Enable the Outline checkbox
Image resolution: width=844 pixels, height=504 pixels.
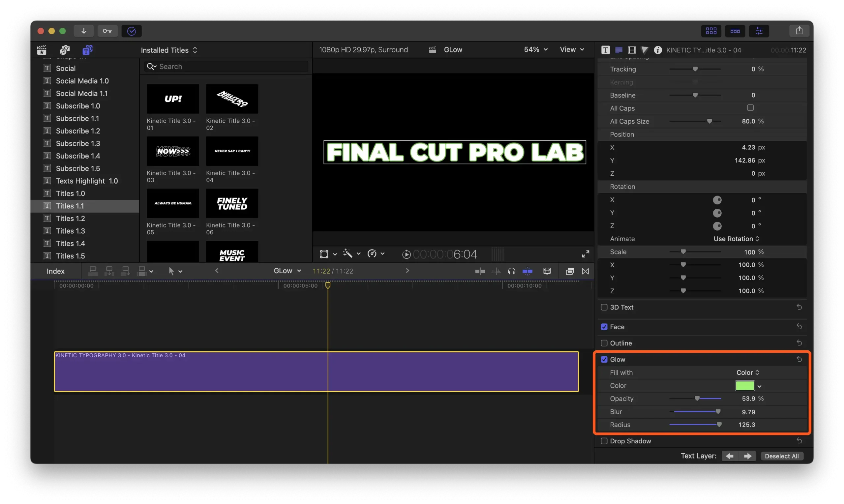[x=604, y=343]
